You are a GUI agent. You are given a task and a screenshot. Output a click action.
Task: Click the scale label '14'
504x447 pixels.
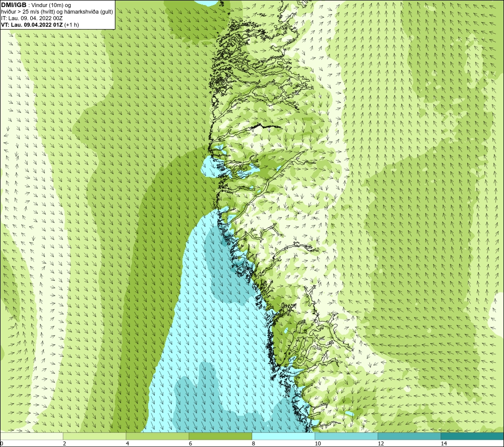tap(444, 444)
